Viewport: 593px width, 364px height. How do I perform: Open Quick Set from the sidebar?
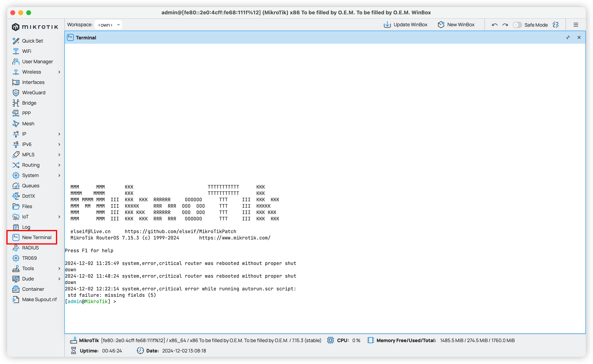click(32, 41)
